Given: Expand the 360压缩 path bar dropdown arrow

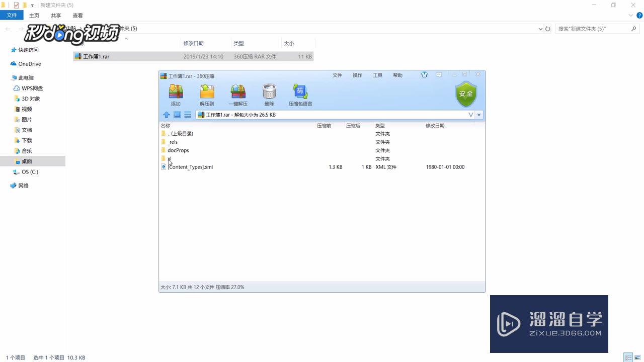Looking at the screenshot, I should click(x=479, y=115).
